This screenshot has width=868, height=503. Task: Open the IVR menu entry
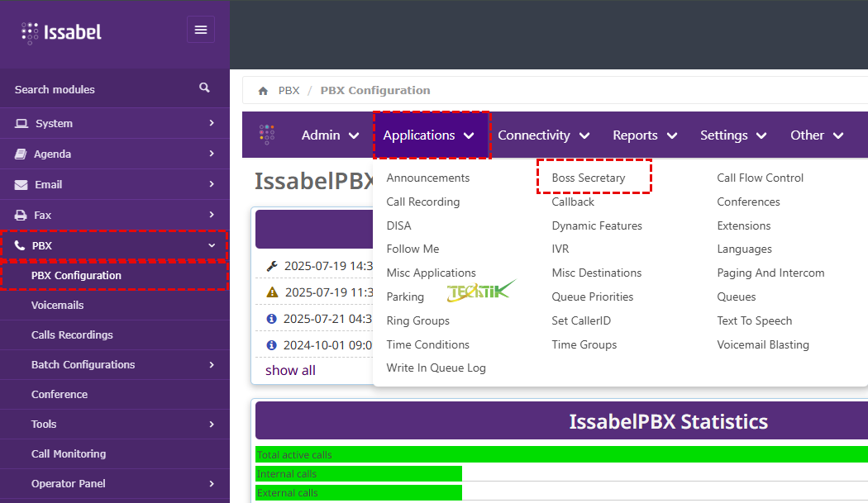click(560, 249)
